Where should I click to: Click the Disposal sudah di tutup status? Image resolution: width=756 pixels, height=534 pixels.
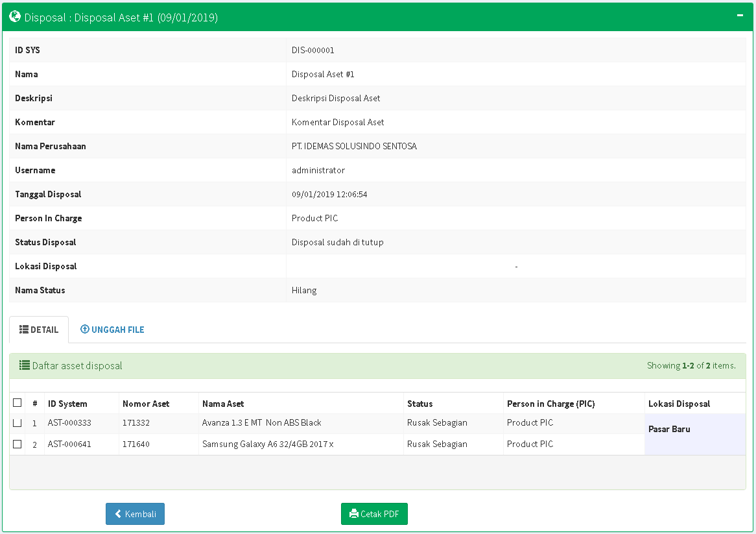338,242
